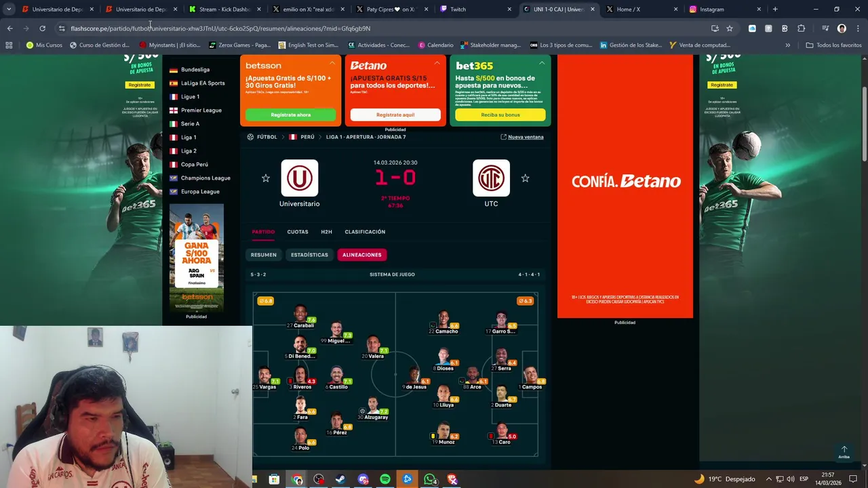This screenshot has width=868, height=488.
Task: Go back to previous page
Action: pos(9,28)
